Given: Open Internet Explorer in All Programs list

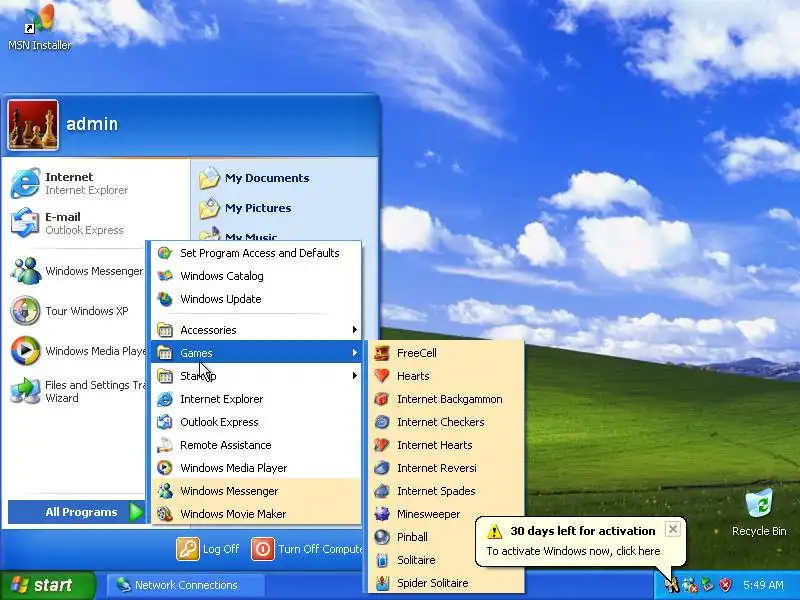Looking at the screenshot, I should (x=256, y=399).
